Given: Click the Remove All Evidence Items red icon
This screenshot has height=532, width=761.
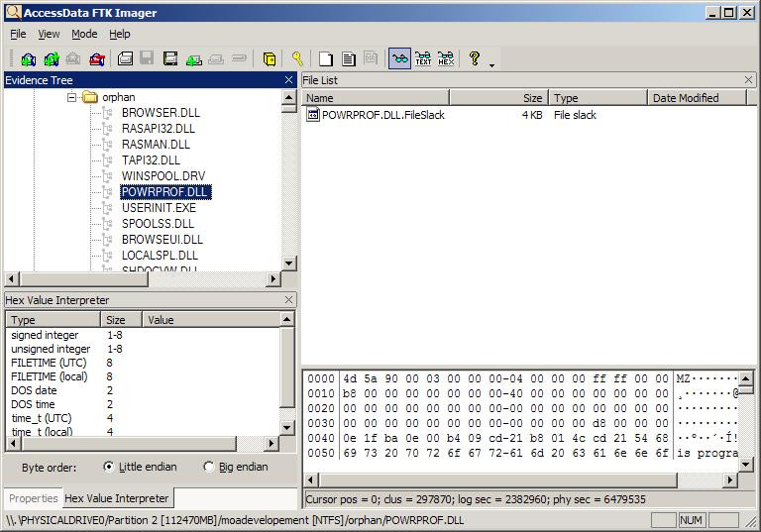Looking at the screenshot, I should tap(97, 58).
